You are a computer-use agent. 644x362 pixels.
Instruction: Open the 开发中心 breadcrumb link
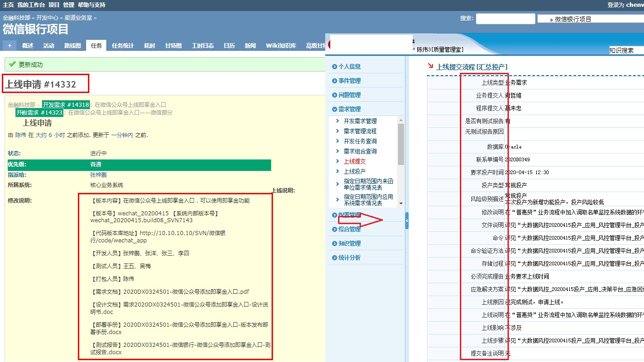coord(48,17)
